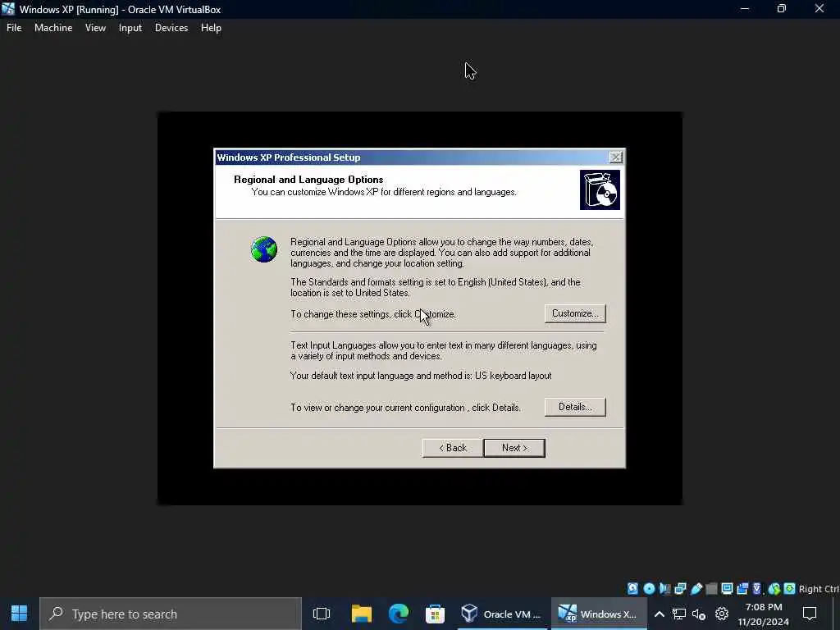Image resolution: width=840 pixels, height=630 pixels.
Task: Open the notification center icon
Action: (x=810, y=614)
